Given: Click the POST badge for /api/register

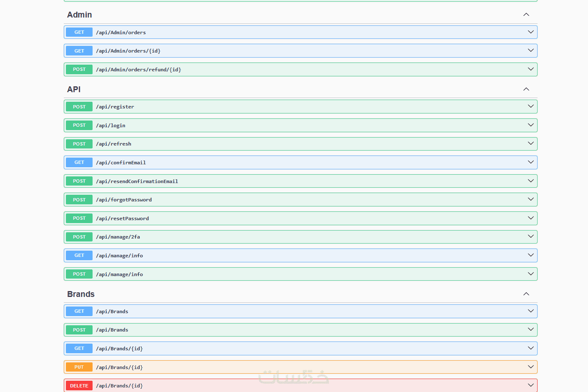Looking at the screenshot, I should pyautogui.click(x=79, y=107).
